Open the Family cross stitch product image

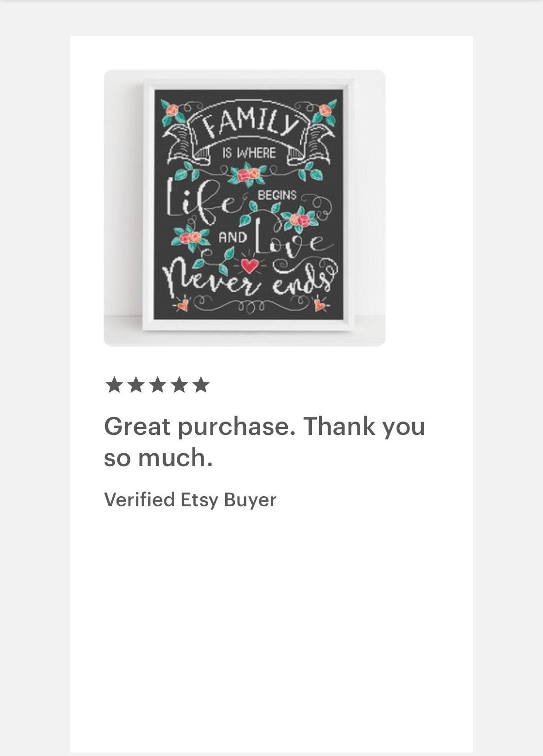(x=244, y=208)
